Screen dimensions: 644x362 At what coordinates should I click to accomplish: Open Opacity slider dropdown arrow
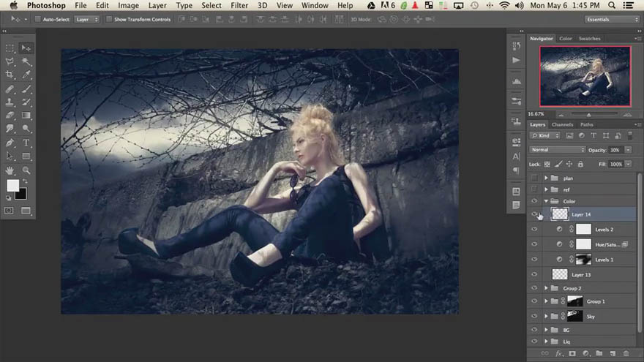pos(629,150)
